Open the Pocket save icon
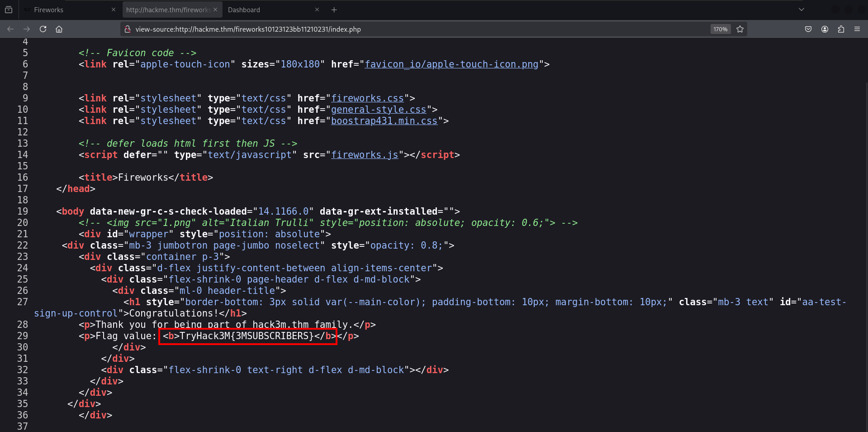Screen dimensions: 868x432 [x=808, y=29]
